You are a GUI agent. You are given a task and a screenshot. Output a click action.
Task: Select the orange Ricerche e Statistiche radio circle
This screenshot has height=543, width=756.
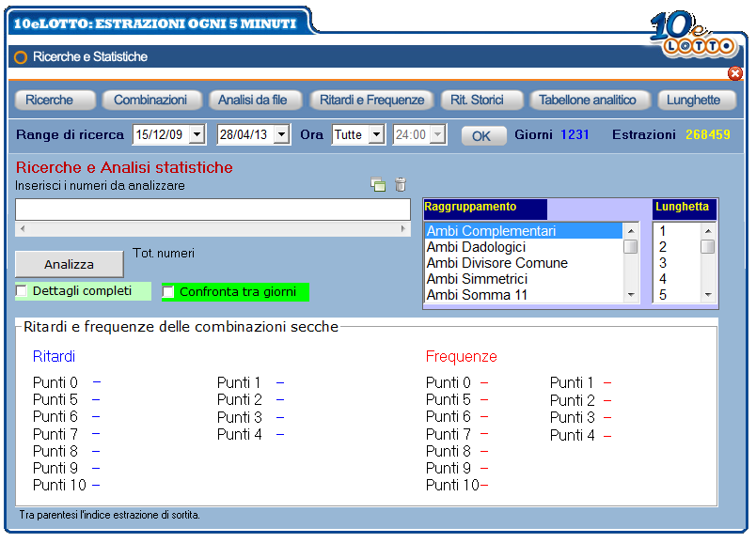(x=21, y=57)
